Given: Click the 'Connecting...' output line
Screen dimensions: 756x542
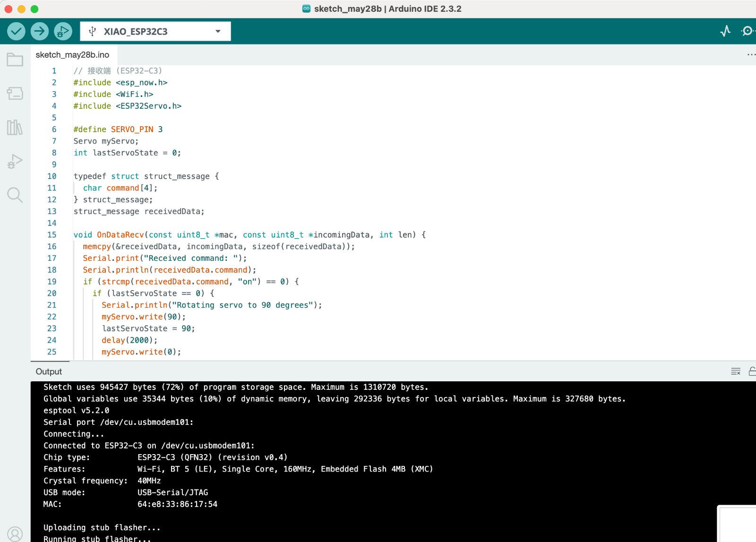Looking at the screenshot, I should pyautogui.click(x=74, y=434).
